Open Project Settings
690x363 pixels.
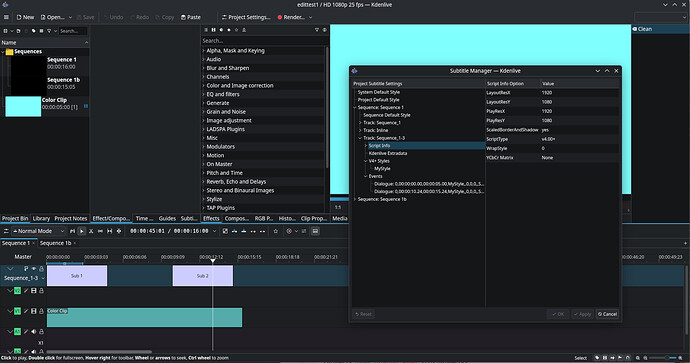pos(246,17)
